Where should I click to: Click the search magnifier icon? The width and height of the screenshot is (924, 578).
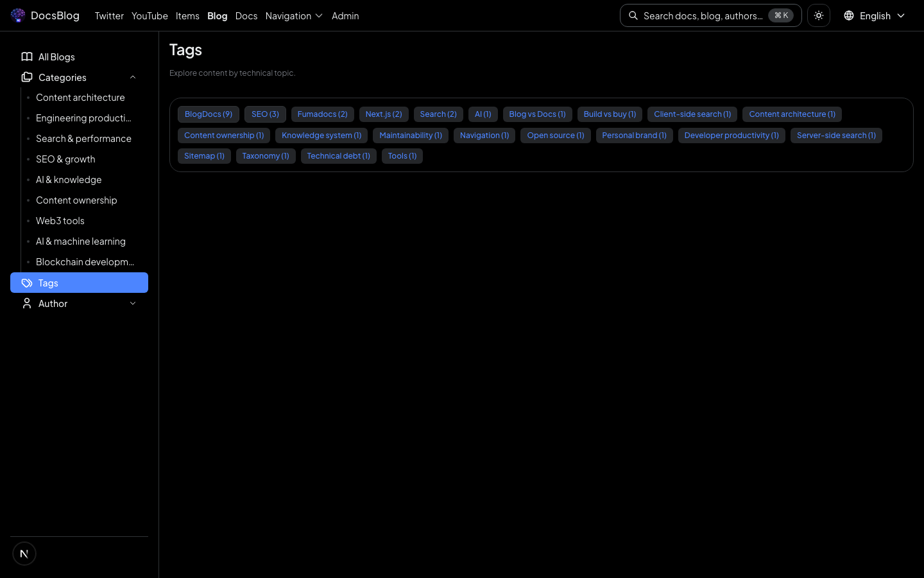[x=633, y=15]
